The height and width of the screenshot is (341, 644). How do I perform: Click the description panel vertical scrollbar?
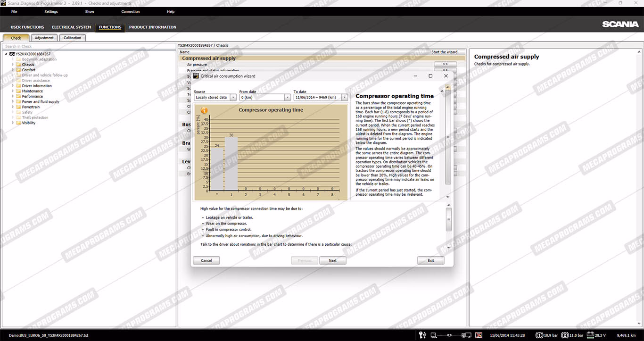pos(448,137)
